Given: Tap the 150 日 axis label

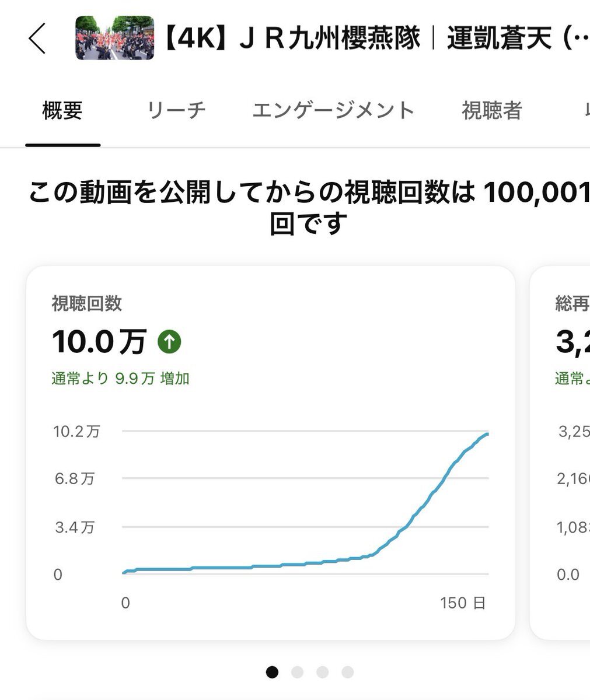Looking at the screenshot, I should click(463, 603).
